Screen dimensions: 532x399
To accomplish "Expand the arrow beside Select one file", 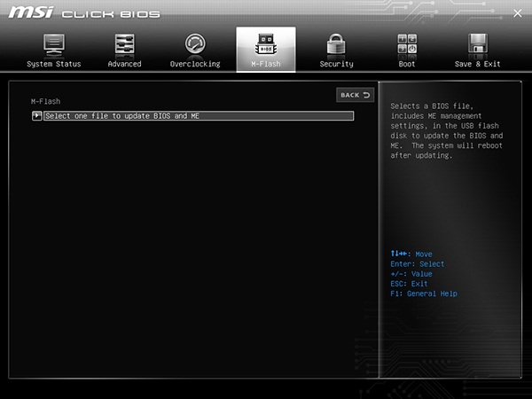I will pos(36,115).
